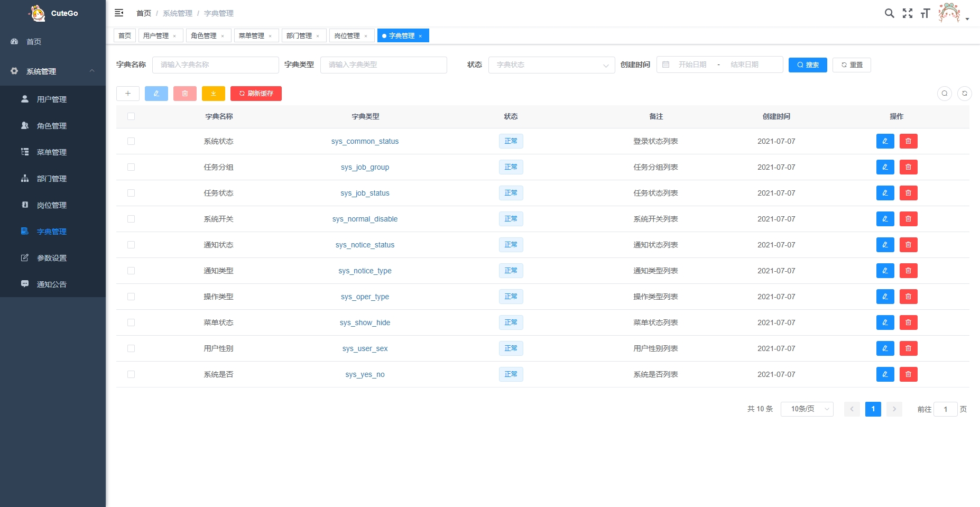Delete the sys_user_sex row
This screenshot has width=980, height=507.
tap(908, 348)
